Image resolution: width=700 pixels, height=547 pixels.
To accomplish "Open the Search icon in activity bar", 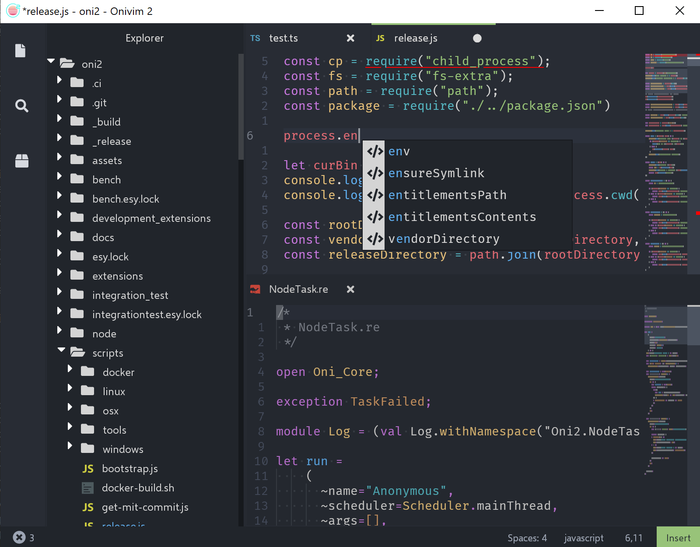I will tap(21, 105).
